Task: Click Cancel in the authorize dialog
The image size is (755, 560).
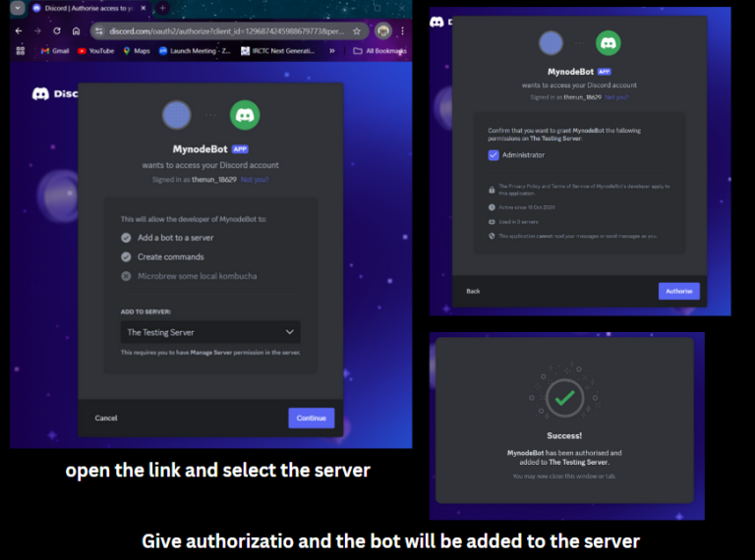Action: [106, 419]
